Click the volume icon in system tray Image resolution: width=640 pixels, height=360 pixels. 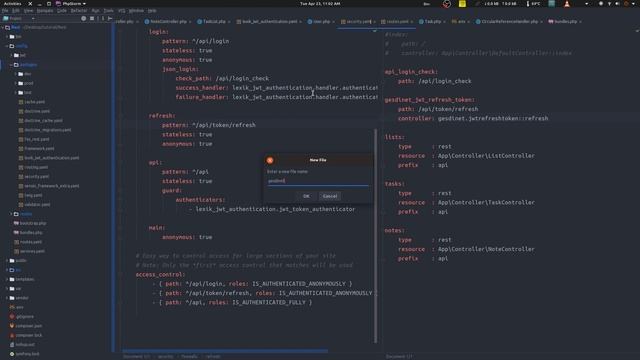(617, 4)
